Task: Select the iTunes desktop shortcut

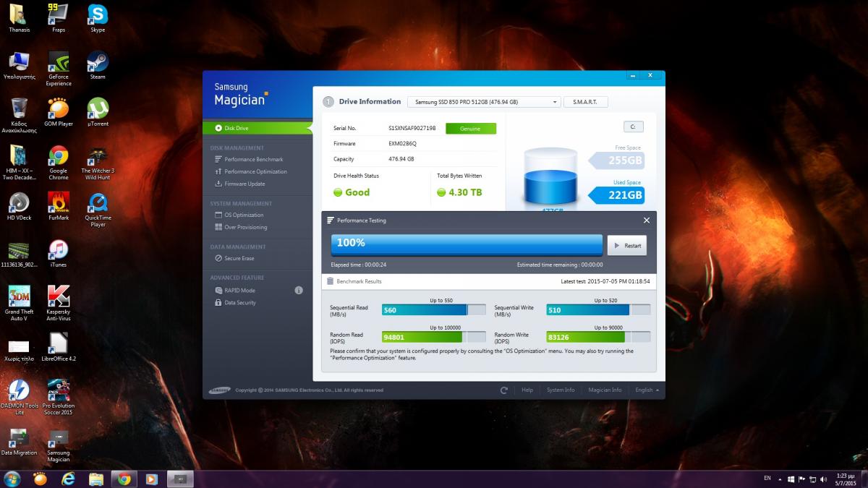Action: point(59,252)
